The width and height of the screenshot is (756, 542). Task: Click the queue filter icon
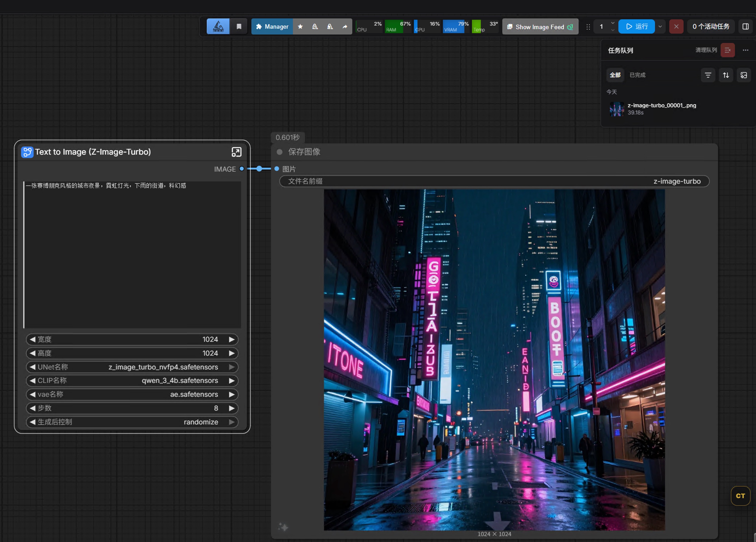[x=708, y=75]
